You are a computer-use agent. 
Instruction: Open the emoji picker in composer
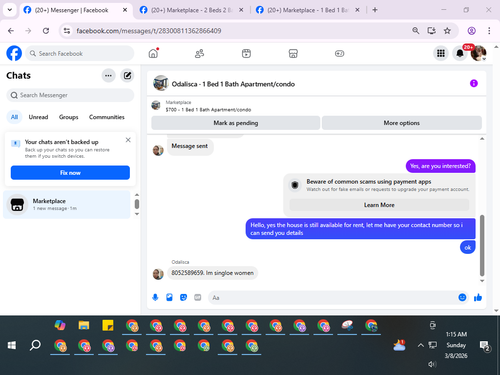pos(462,297)
